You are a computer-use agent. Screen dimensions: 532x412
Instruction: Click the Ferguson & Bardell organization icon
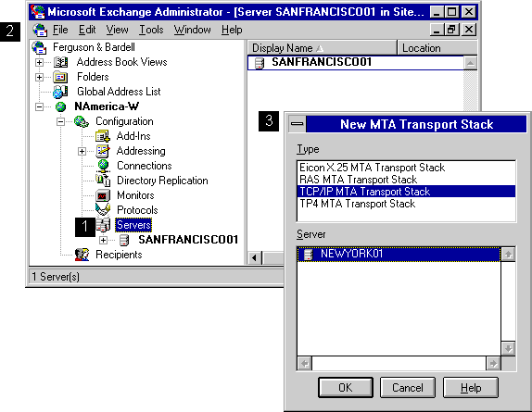(39, 47)
